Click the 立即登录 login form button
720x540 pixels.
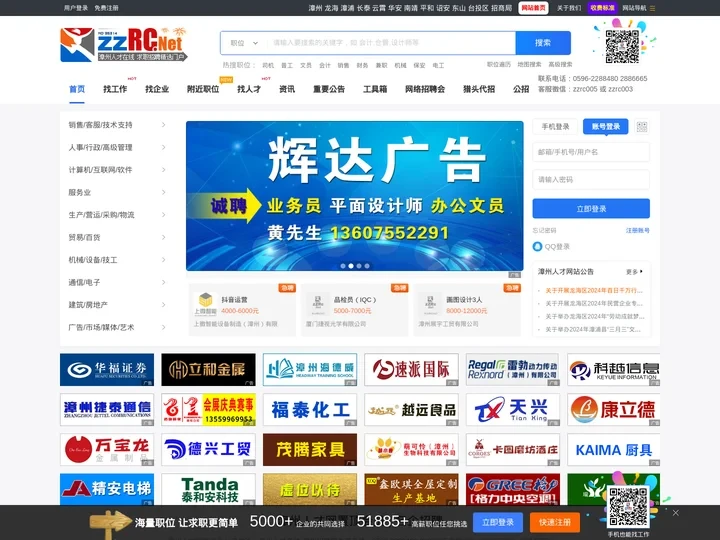[x=591, y=209]
